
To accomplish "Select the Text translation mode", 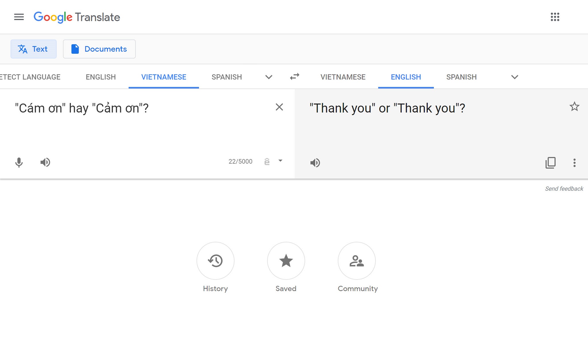I will [34, 49].
